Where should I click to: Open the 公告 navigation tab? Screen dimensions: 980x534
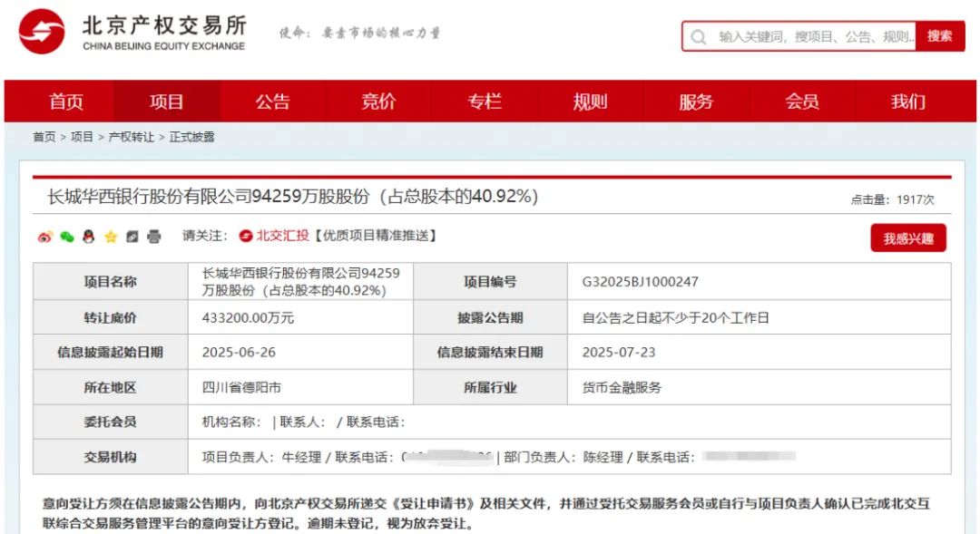pos(272,102)
